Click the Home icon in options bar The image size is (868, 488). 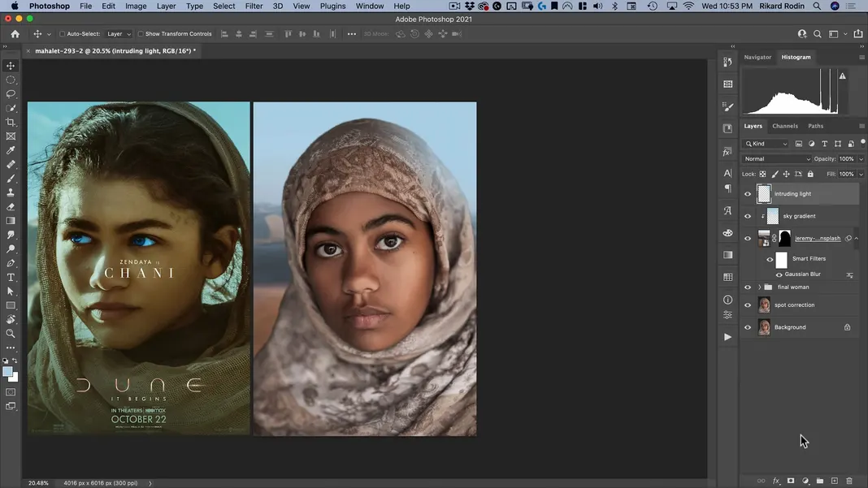(15, 34)
